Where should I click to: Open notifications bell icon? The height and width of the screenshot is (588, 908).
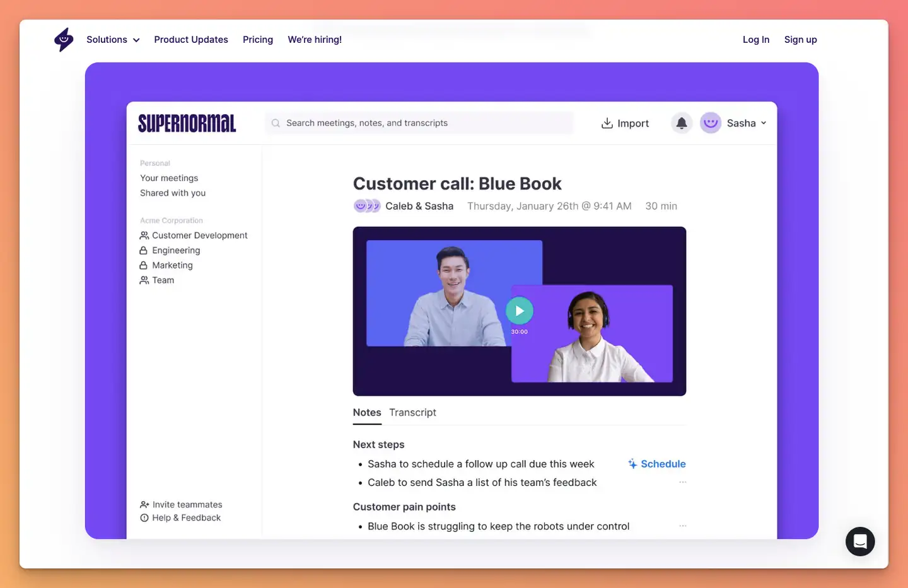[682, 123]
